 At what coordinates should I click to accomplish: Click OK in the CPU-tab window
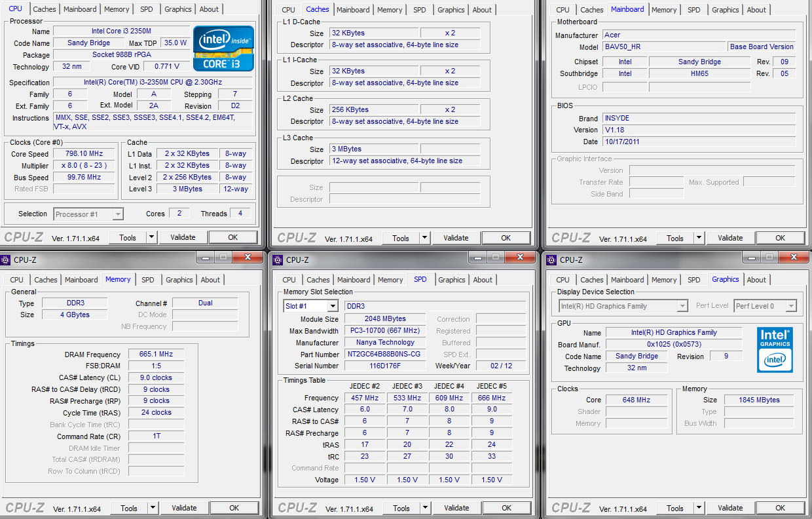[232, 237]
